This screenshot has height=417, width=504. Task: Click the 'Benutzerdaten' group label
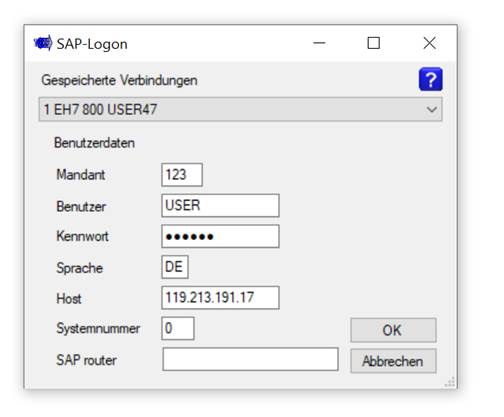click(x=94, y=143)
